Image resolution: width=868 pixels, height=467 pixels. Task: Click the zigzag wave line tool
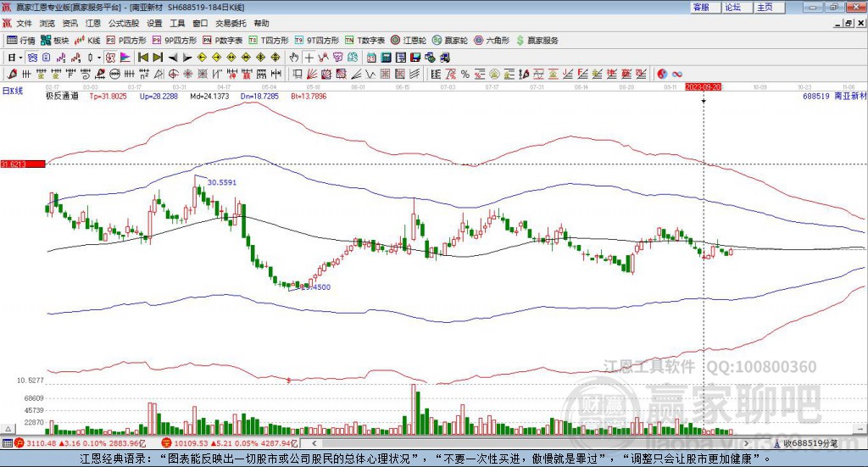point(370,74)
